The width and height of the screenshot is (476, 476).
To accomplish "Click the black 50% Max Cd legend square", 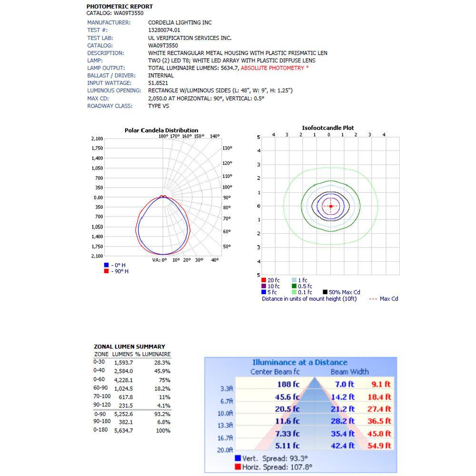I will pyautogui.click(x=325, y=292).
